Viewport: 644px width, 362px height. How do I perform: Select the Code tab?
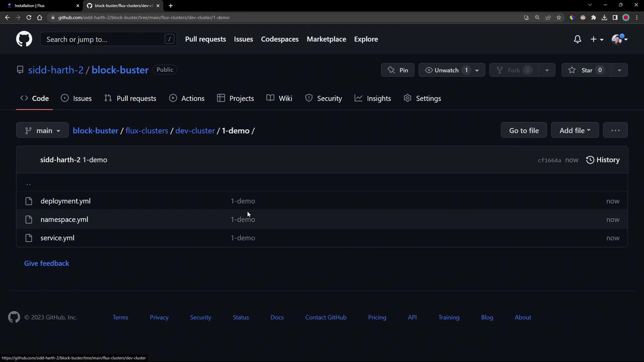click(34, 99)
